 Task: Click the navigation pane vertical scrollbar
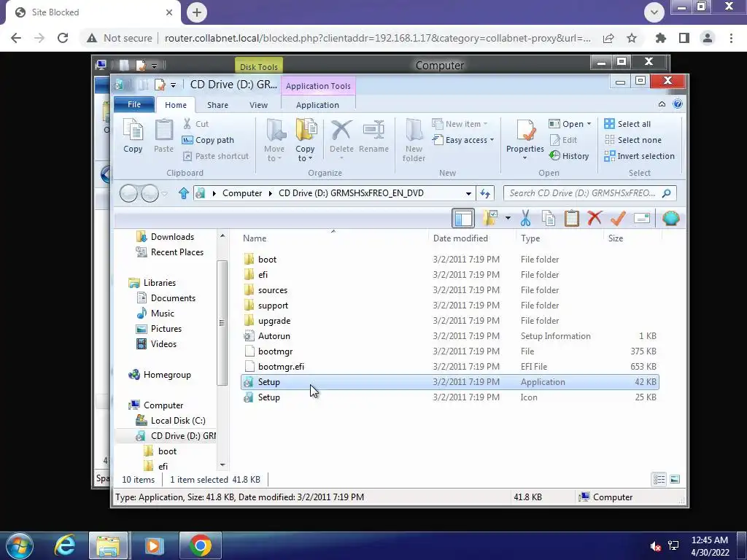click(222, 322)
